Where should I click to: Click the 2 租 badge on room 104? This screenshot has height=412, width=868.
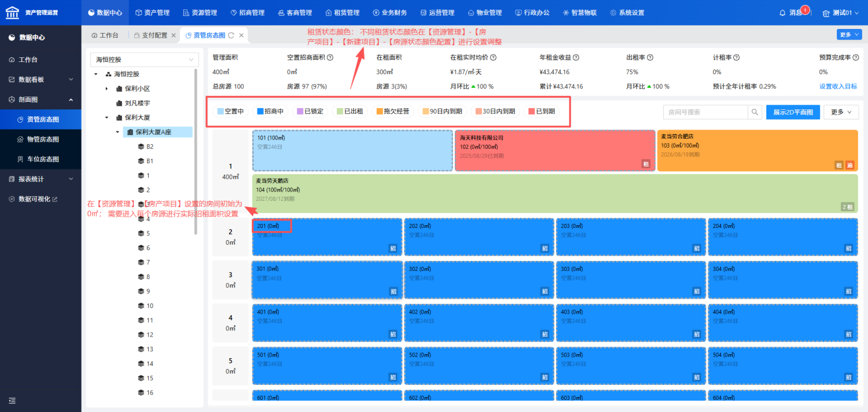coord(848,207)
